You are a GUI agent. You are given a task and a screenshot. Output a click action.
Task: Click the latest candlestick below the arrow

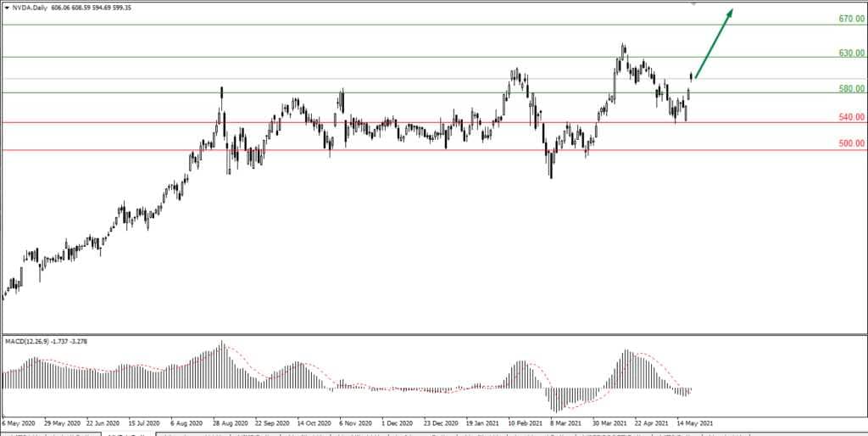[691, 76]
